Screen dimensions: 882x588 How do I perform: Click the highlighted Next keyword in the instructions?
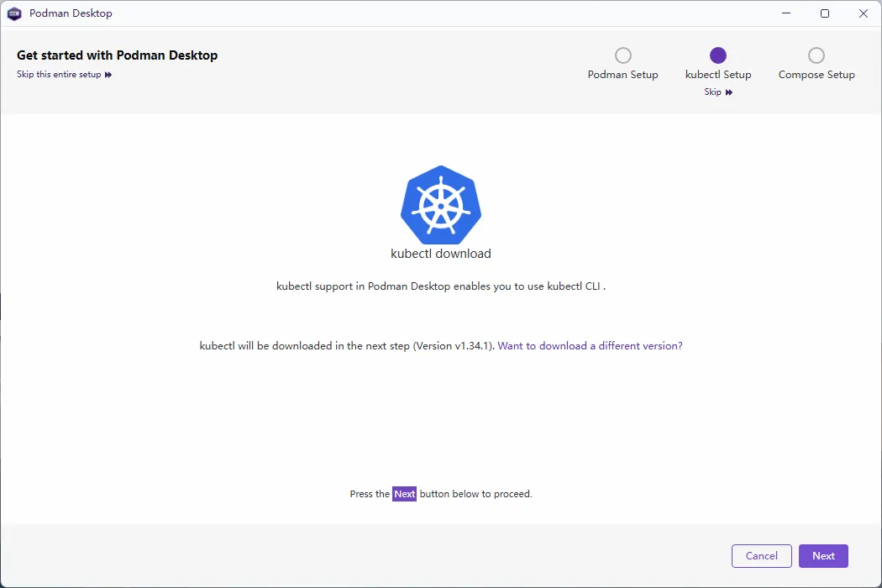[404, 493]
